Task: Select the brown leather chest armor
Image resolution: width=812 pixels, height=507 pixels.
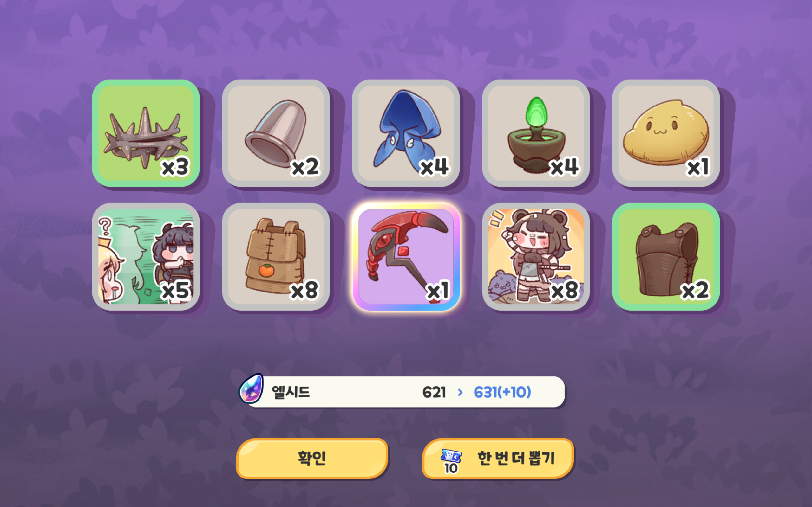Action: [x=666, y=257]
